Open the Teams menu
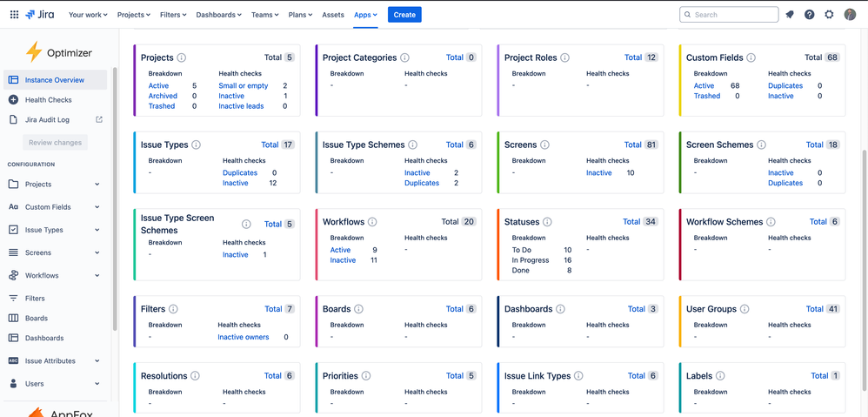Image resolution: width=868 pixels, height=417 pixels. pyautogui.click(x=264, y=15)
